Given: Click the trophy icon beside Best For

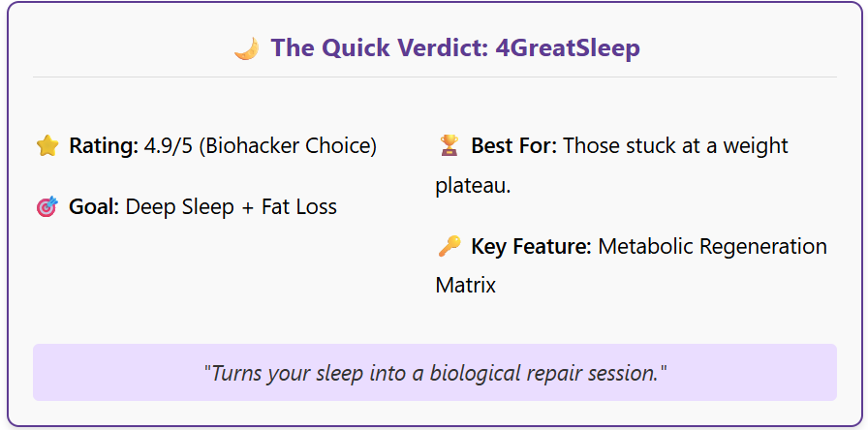Looking at the screenshot, I should (x=449, y=146).
